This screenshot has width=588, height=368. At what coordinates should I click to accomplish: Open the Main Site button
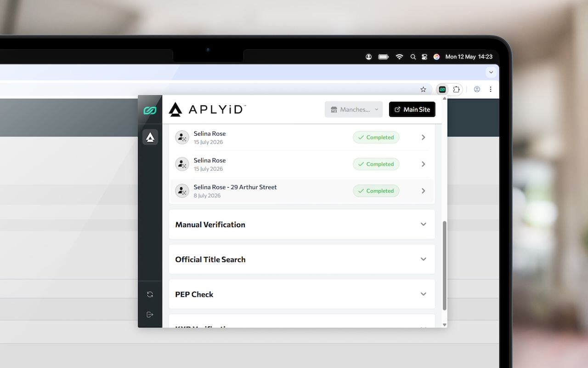point(412,109)
